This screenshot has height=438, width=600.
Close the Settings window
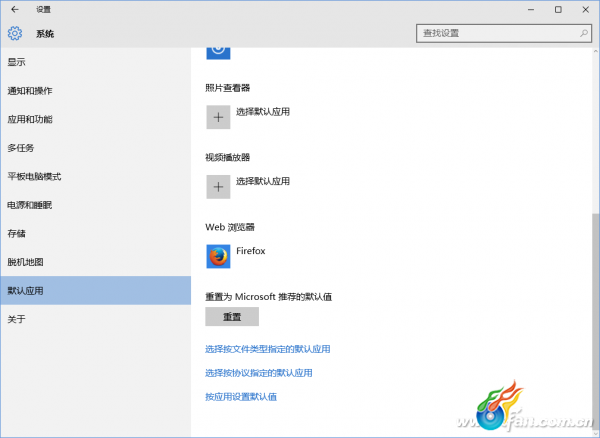tap(585, 10)
